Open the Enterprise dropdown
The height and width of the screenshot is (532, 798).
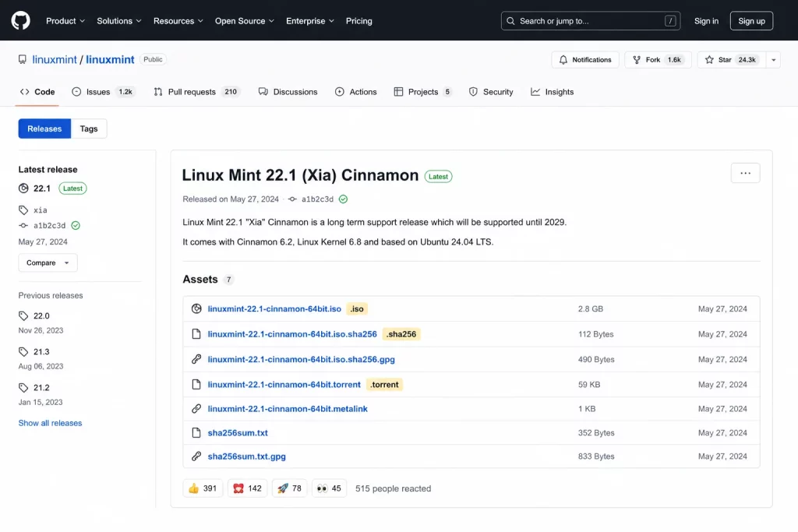310,21
